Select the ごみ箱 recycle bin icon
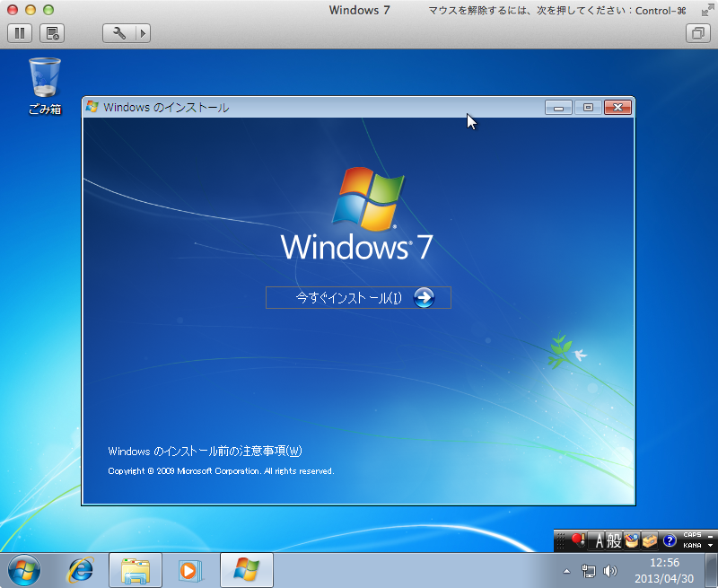The height and width of the screenshot is (588, 718). point(45,85)
